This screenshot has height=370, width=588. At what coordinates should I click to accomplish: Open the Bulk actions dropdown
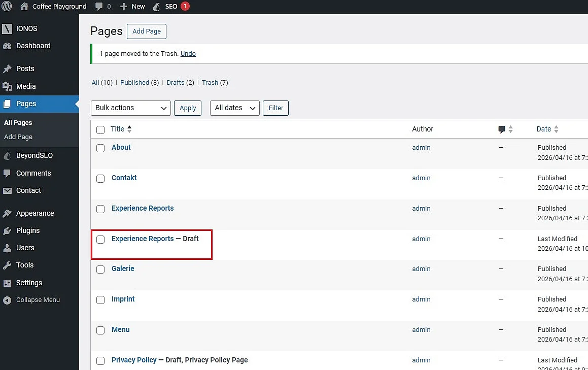pyautogui.click(x=130, y=108)
